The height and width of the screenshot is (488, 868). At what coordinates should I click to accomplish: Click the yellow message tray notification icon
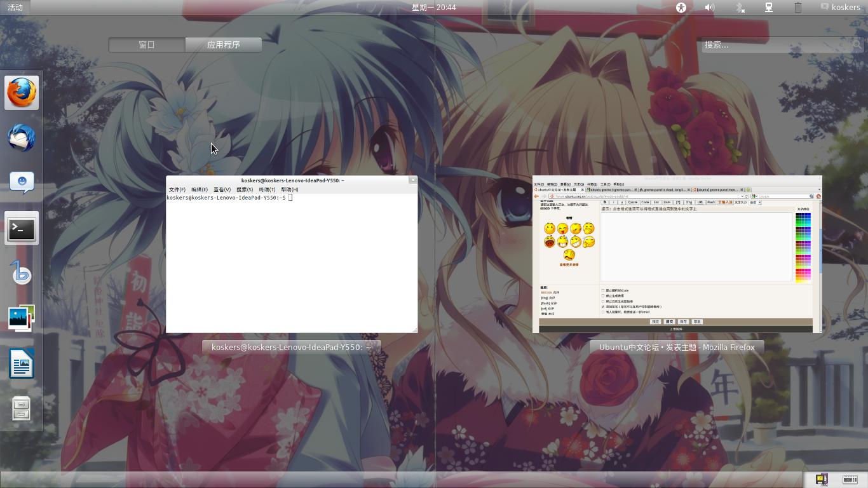coord(822,480)
